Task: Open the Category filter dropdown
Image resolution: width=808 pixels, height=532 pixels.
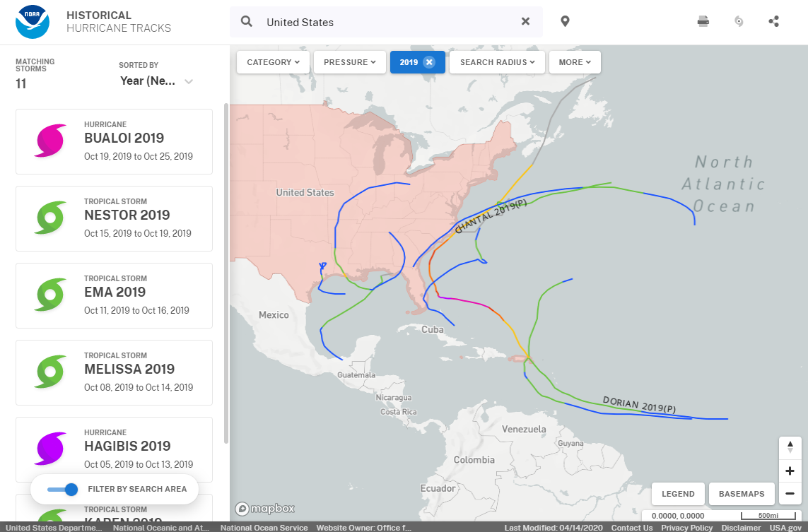Action: pyautogui.click(x=273, y=62)
